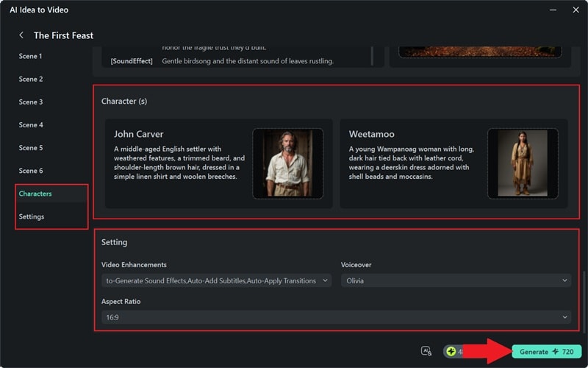Open Scene 1 in the sidebar
Viewport: 588px width, 368px height.
coord(30,57)
